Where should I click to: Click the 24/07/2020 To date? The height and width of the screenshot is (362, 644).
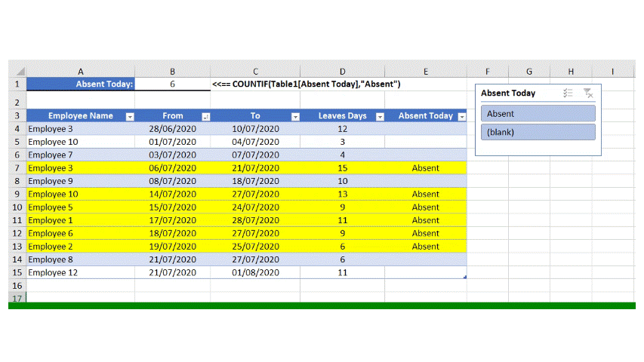[x=255, y=207]
